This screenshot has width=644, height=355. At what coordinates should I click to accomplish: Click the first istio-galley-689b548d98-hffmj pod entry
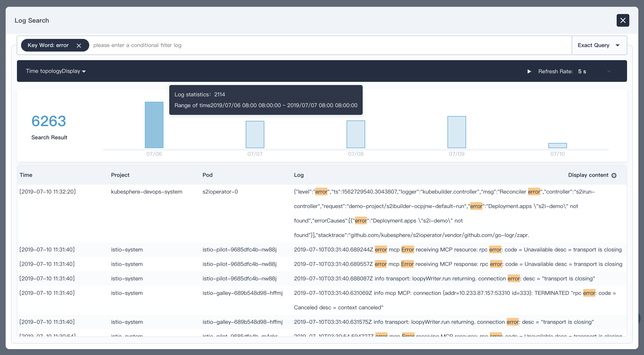click(242, 293)
